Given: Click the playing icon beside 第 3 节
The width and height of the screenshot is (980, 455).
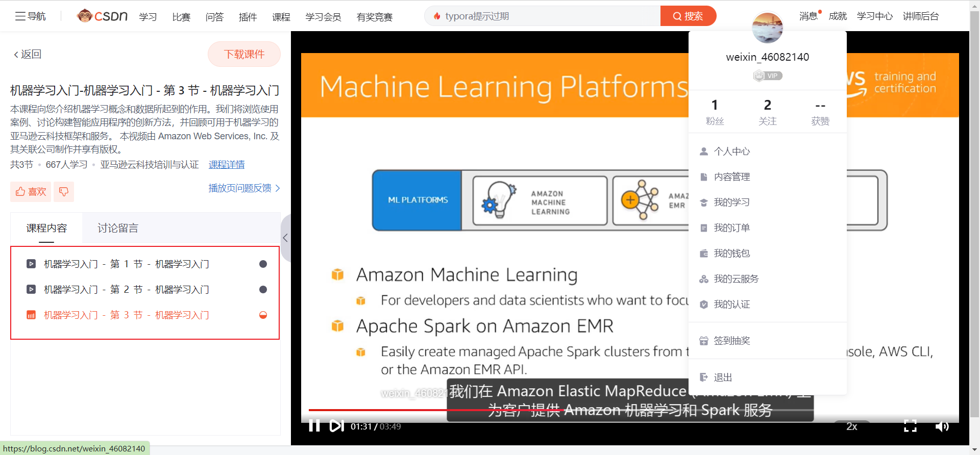Looking at the screenshot, I should coord(31,315).
